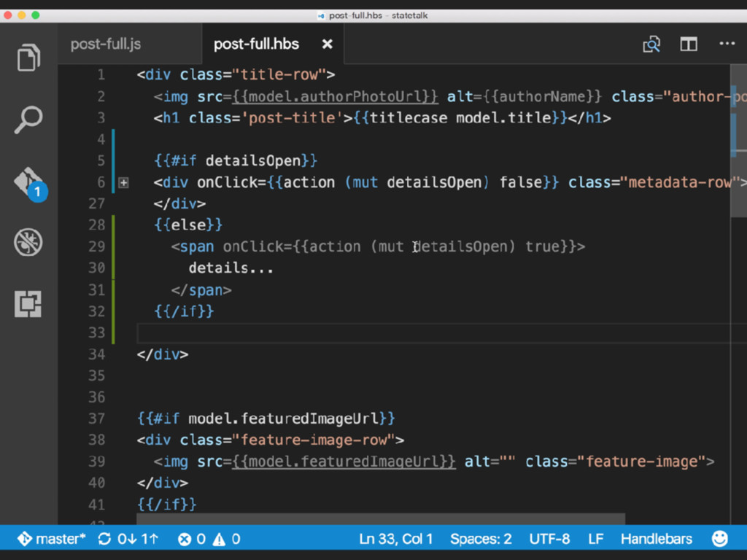This screenshot has height=560, width=747.
Task: Click Ln 33, Col 1 go-to-line indicator
Action: (x=395, y=539)
